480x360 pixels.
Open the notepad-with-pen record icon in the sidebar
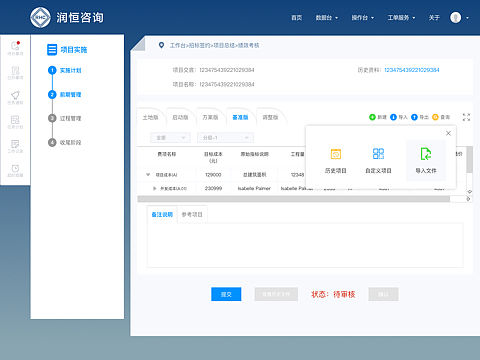pyautogui.click(x=15, y=144)
